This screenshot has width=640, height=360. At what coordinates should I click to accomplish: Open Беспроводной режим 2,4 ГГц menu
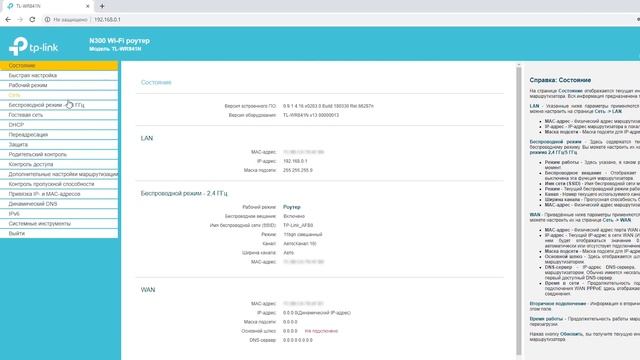click(59, 105)
